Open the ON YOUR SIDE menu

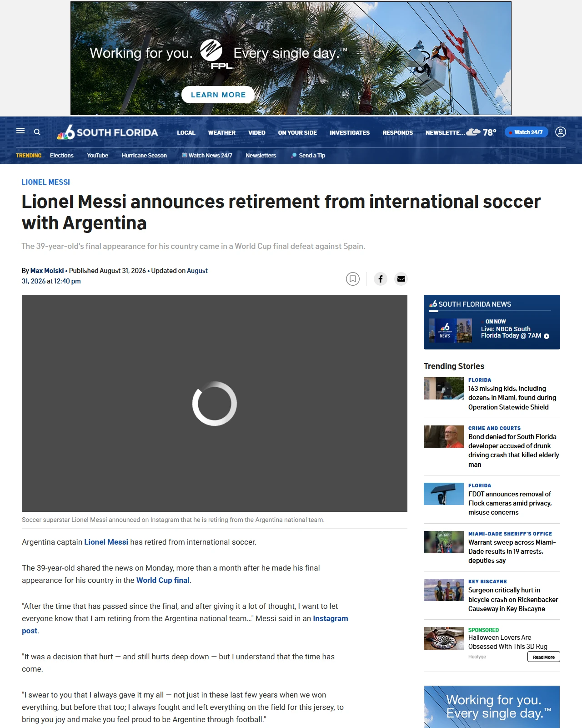click(297, 133)
